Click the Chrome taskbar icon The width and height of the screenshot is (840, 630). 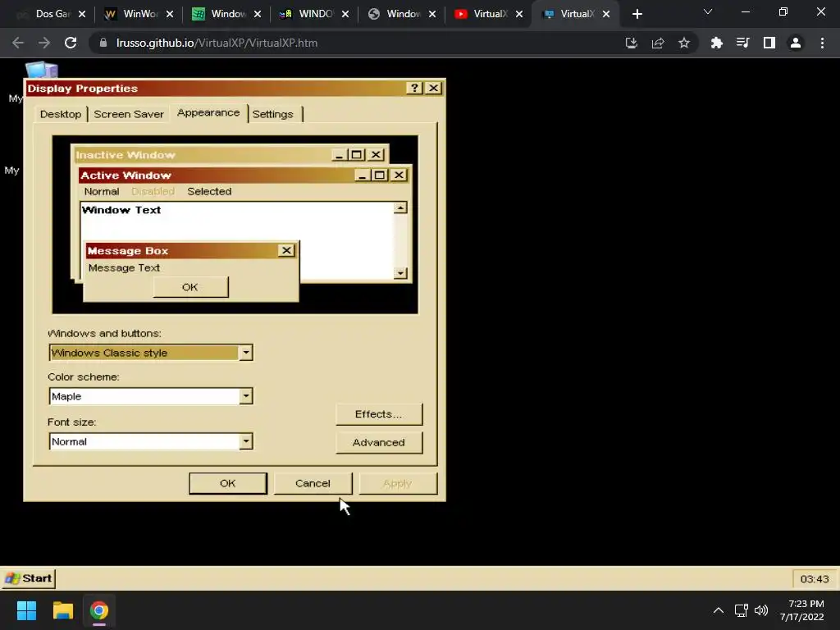click(x=99, y=610)
